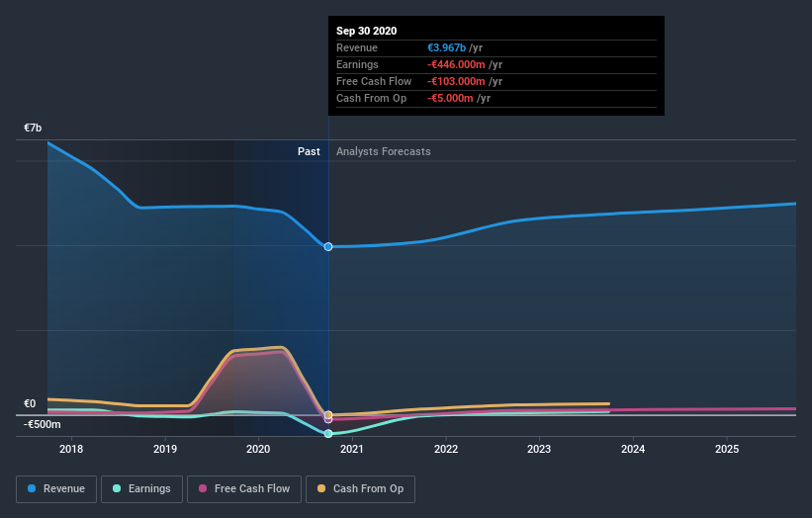
Task: Click the €7b y-axis label
Action: coord(33,128)
